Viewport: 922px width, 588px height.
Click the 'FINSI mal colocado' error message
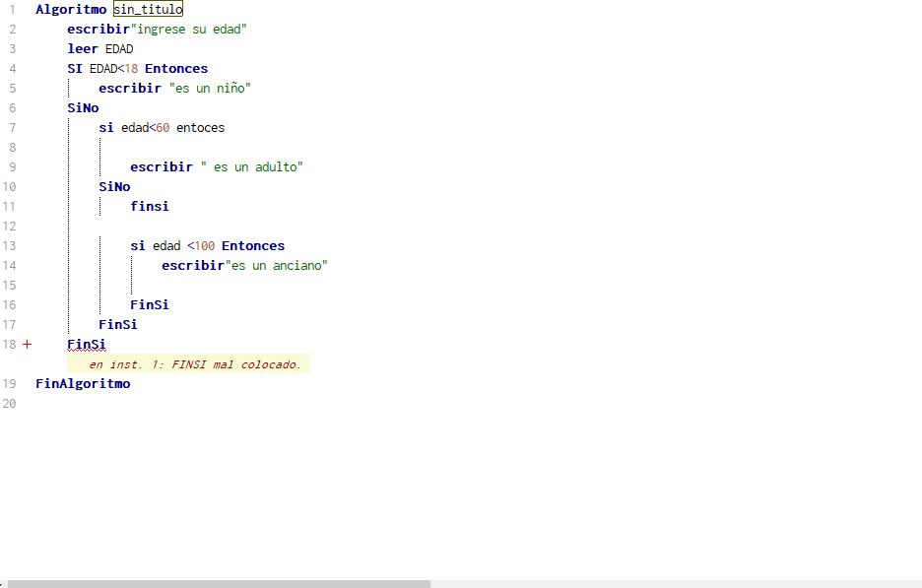point(195,364)
